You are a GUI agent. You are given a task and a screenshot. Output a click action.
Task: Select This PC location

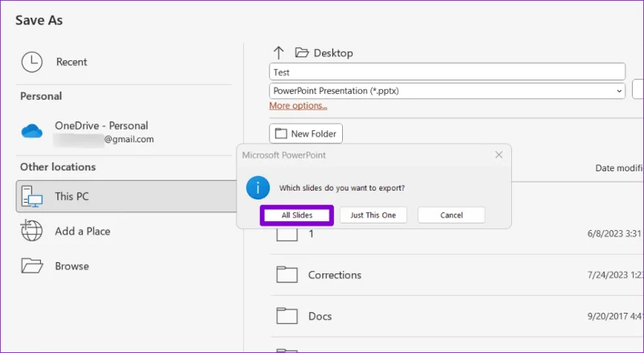click(126, 196)
